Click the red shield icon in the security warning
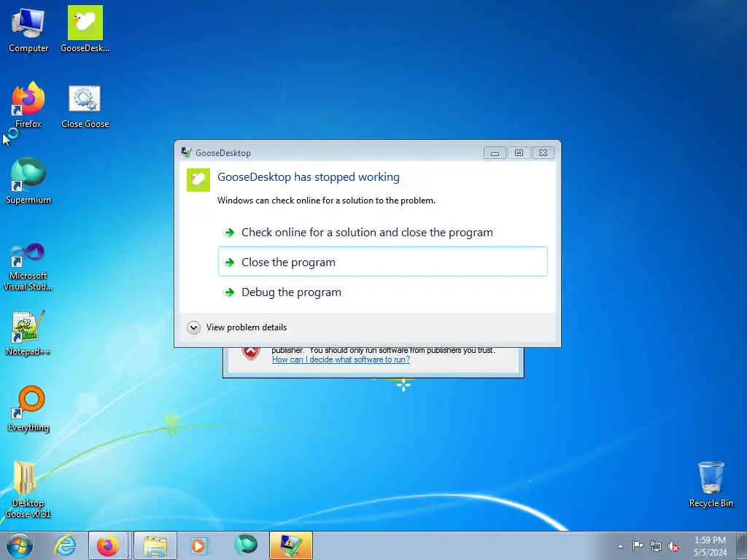 tap(251, 354)
